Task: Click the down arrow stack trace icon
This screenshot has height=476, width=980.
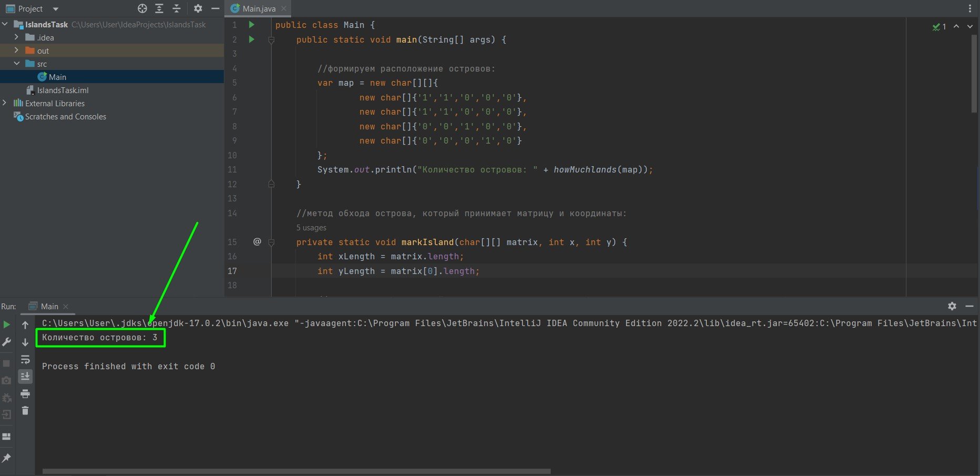Action: point(25,342)
